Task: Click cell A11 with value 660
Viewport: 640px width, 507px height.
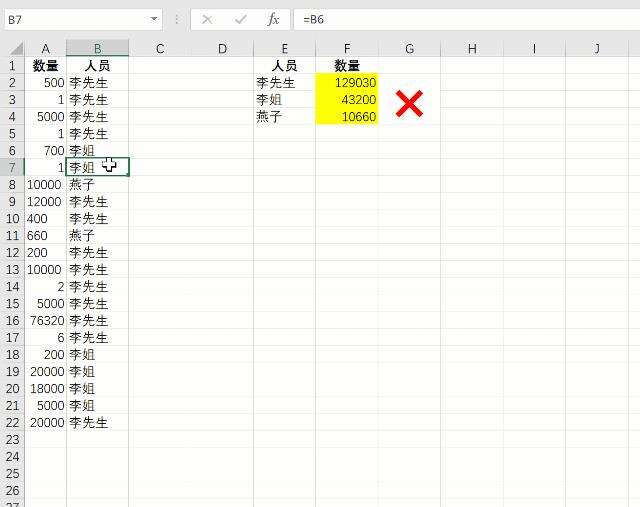Action: pyautogui.click(x=46, y=236)
